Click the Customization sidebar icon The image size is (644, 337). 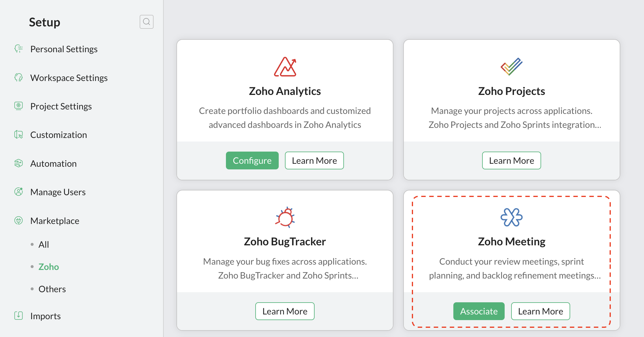(x=19, y=135)
